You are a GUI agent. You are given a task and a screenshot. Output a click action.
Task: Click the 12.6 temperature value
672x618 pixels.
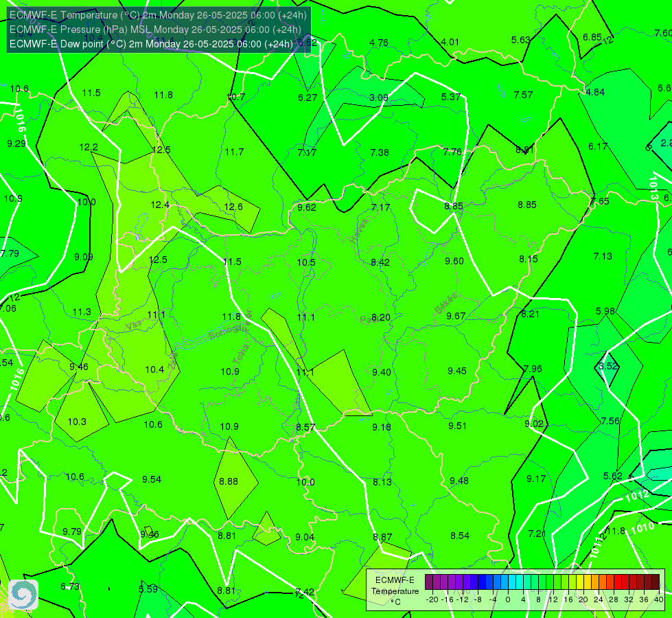[x=233, y=207]
